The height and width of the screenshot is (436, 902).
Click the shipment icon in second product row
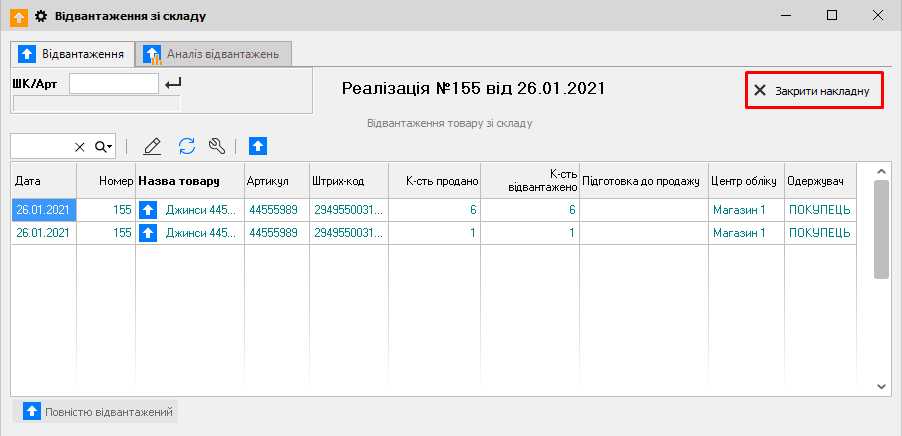point(149,232)
